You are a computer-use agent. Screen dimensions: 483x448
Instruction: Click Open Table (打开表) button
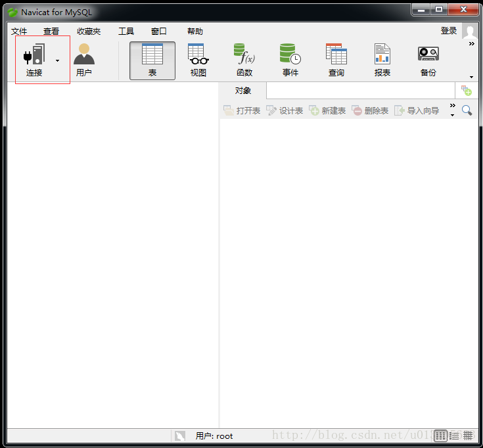tap(242, 110)
